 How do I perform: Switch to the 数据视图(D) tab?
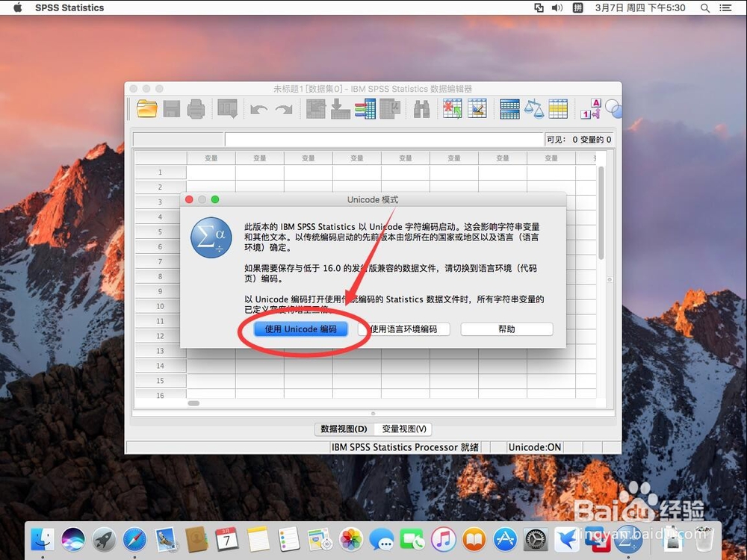click(344, 429)
